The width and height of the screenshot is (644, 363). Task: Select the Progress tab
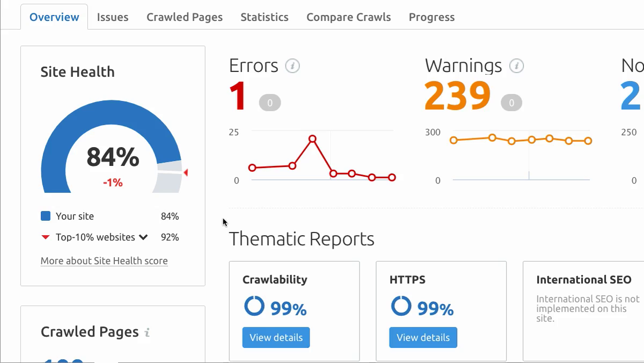click(x=431, y=17)
